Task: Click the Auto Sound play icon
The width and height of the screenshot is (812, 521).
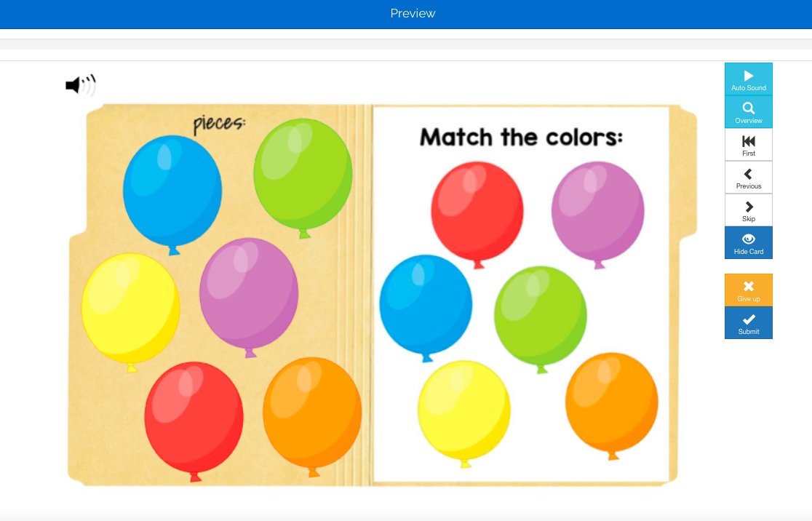Action: pyautogui.click(x=749, y=76)
